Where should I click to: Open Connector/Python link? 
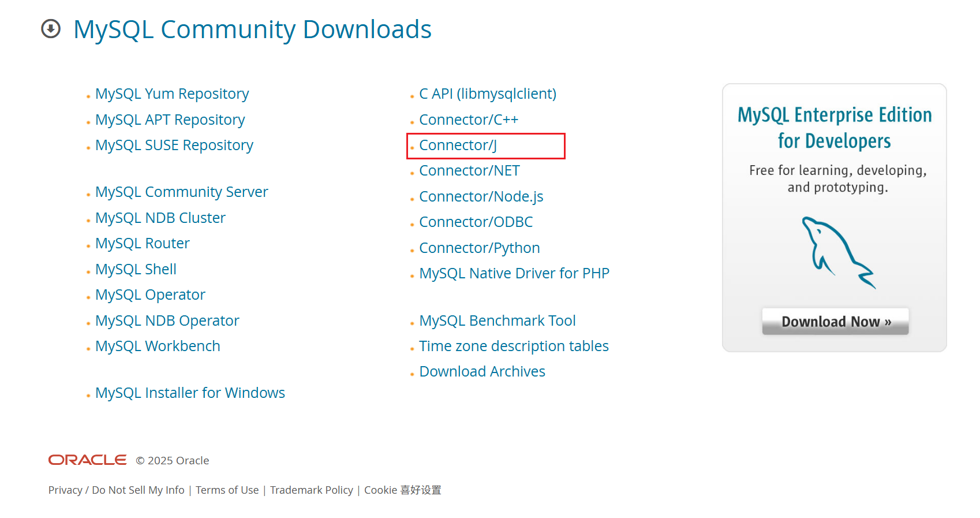point(480,248)
